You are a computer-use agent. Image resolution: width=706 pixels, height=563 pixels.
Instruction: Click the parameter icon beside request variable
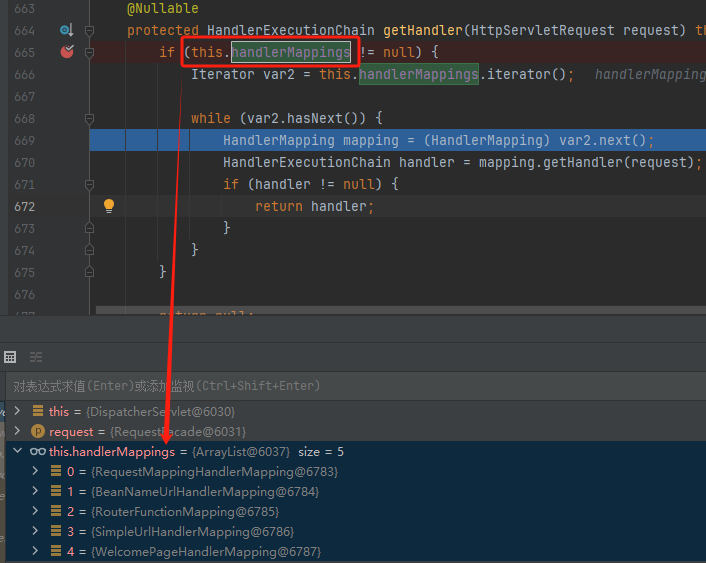[x=38, y=431]
